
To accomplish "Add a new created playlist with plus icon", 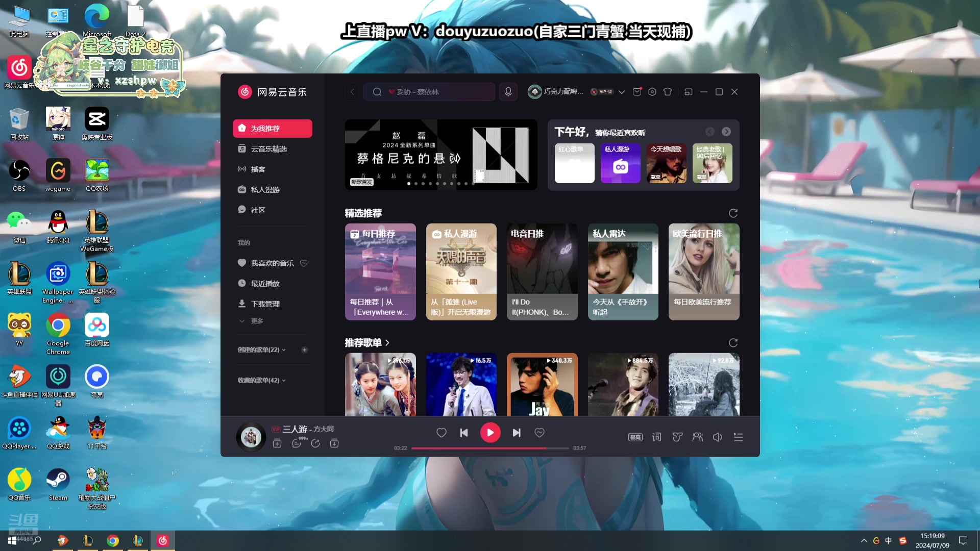I will [x=305, y=350].
